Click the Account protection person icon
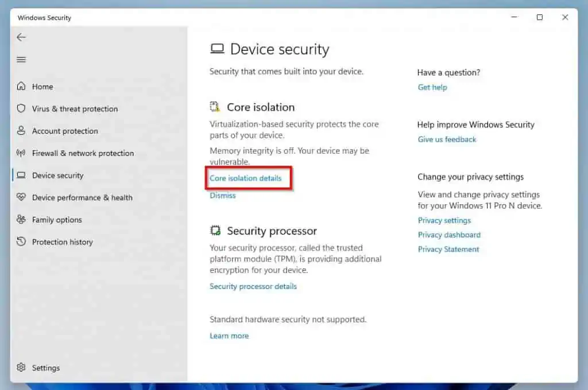This screenshot has width=588, height=390. [x=21, y=131]
